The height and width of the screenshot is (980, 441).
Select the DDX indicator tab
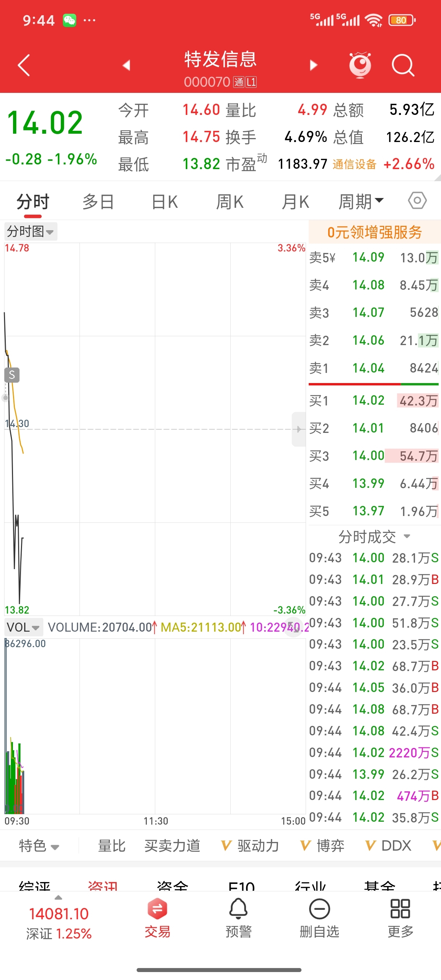tap(388, 846)
